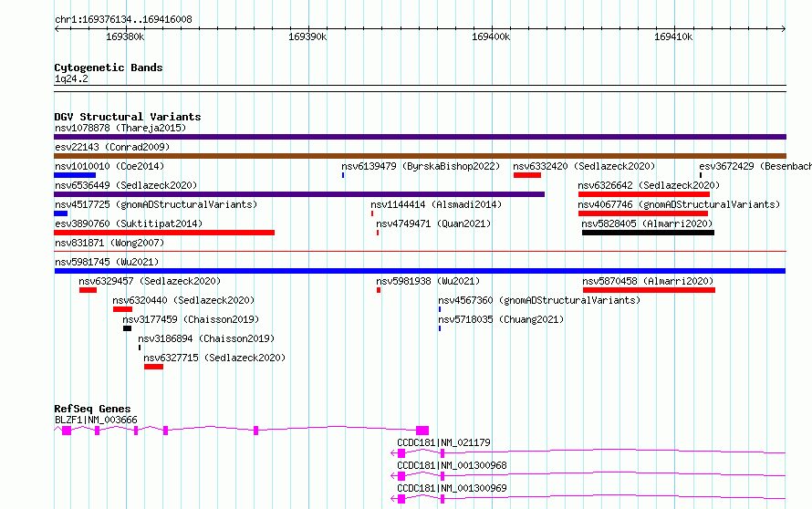Viewport: 812px width, 509px height.
Task: Select the red nsv6329457 variant bar
Action: click(88, 290)
